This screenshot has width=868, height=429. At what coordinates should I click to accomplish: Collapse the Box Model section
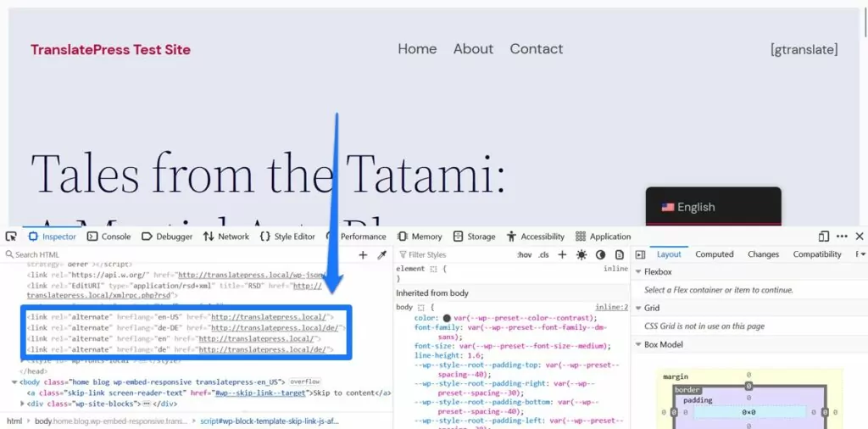638,344
